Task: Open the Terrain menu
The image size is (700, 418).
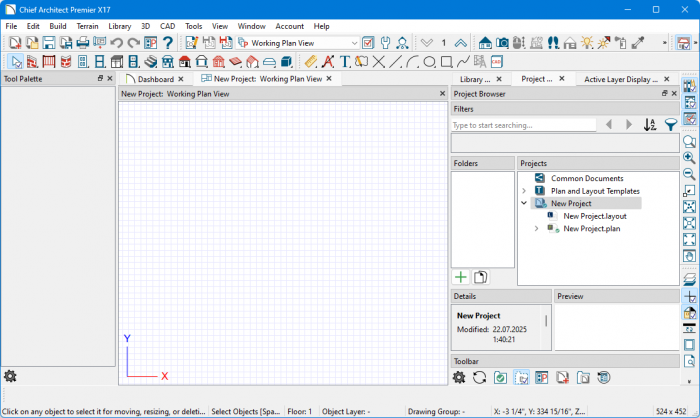Action: (x=88, y=25)
